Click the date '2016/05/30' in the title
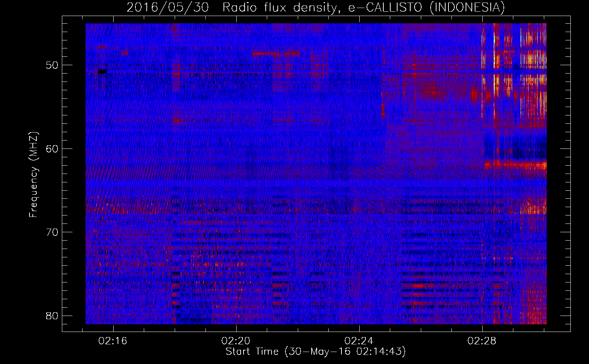 (168, 7)
